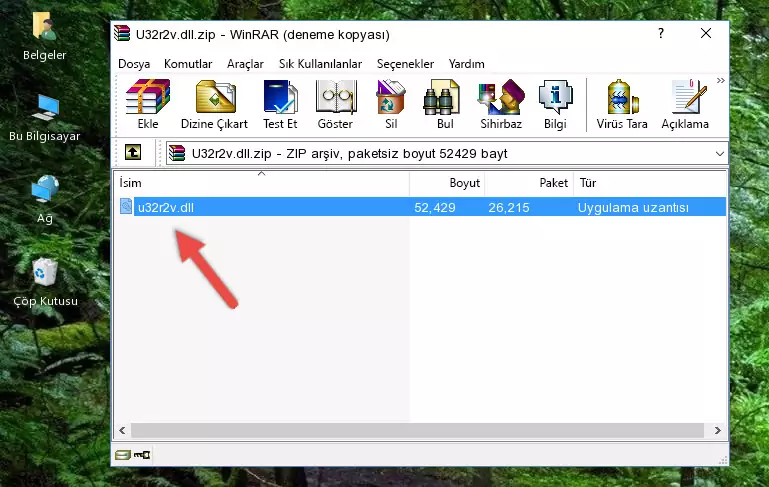Click the Dizine Çıkart extract icon

click(214, 104)
